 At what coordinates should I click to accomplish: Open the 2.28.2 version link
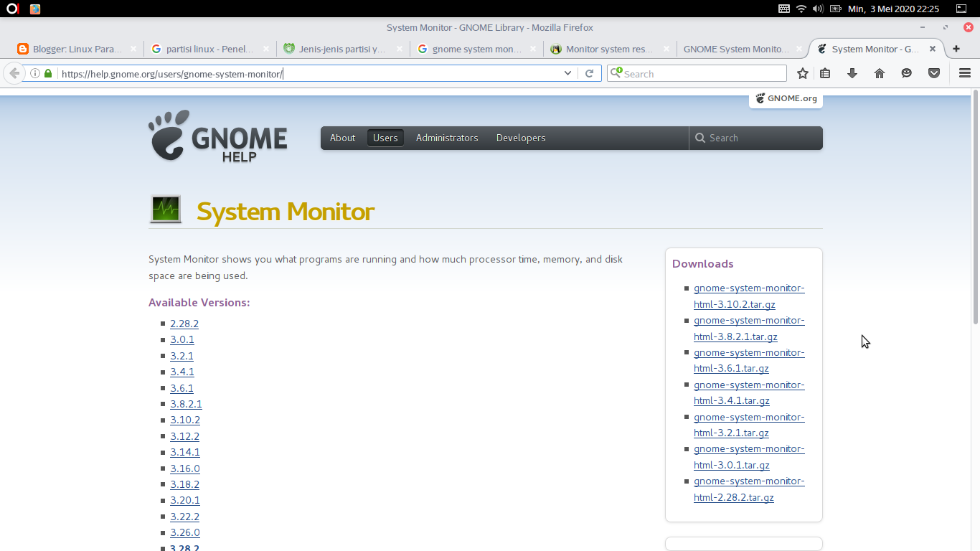[184, 324]
